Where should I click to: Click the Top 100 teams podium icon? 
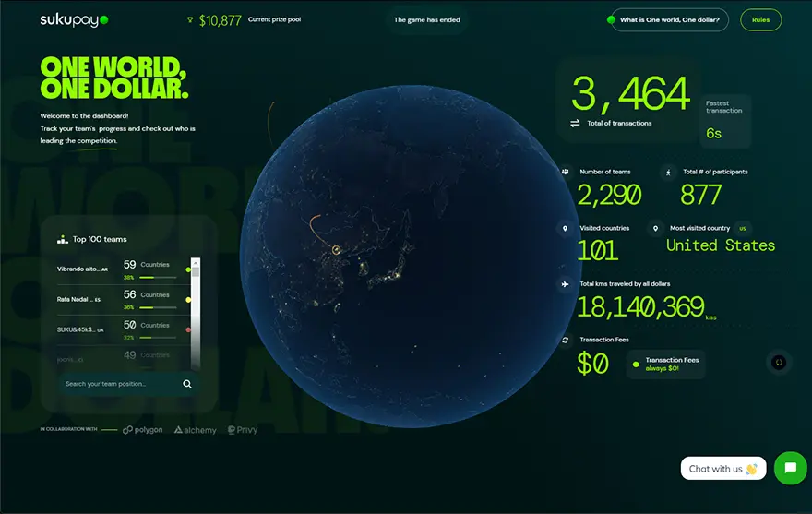[x=63, y=239]
